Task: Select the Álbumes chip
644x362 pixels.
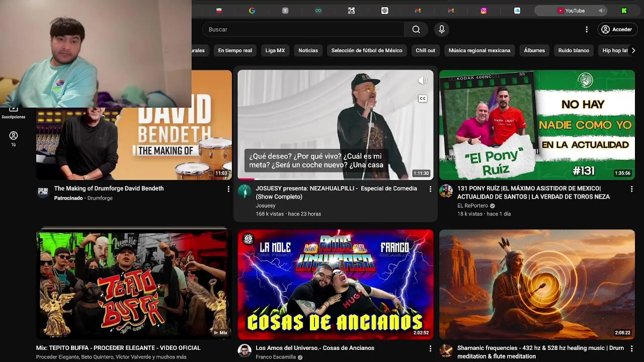Action: pos(534,50)
